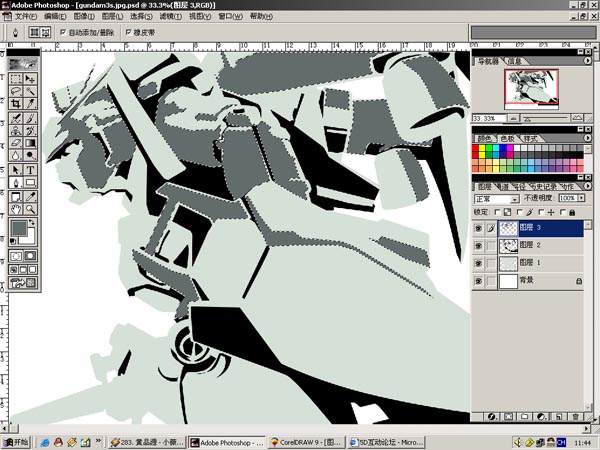The image size is (600, 450).
Task: Switch to the 样式 tab
Action: (530, 138)
